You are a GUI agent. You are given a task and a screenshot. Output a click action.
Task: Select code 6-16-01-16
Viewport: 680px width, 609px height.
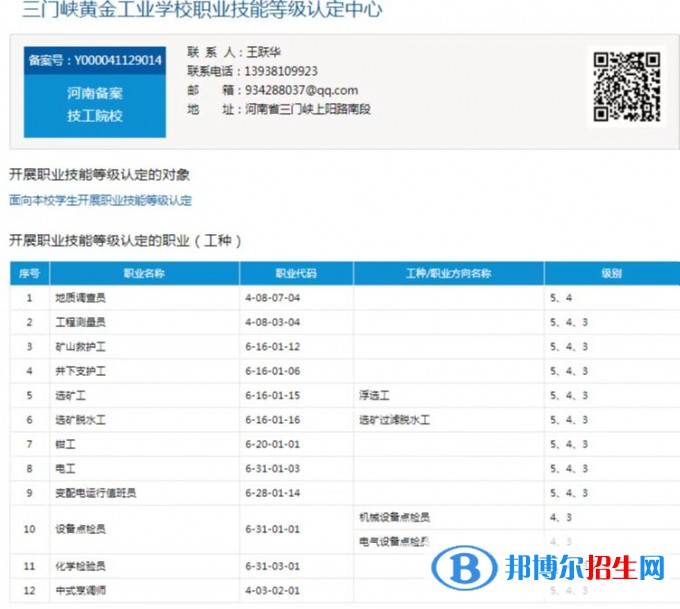[x=273, y=419]
